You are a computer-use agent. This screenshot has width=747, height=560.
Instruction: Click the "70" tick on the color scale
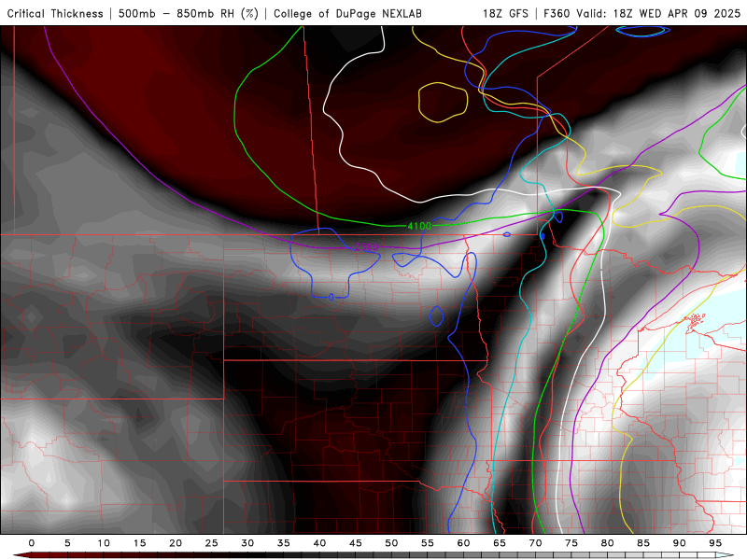[x=535, y=543]
